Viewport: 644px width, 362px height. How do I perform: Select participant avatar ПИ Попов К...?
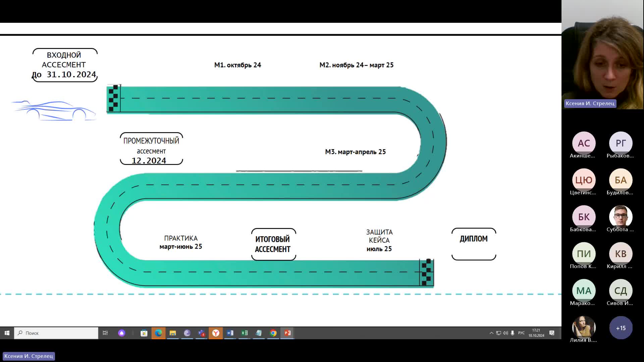pyautogui.click(x=584, y=254)
